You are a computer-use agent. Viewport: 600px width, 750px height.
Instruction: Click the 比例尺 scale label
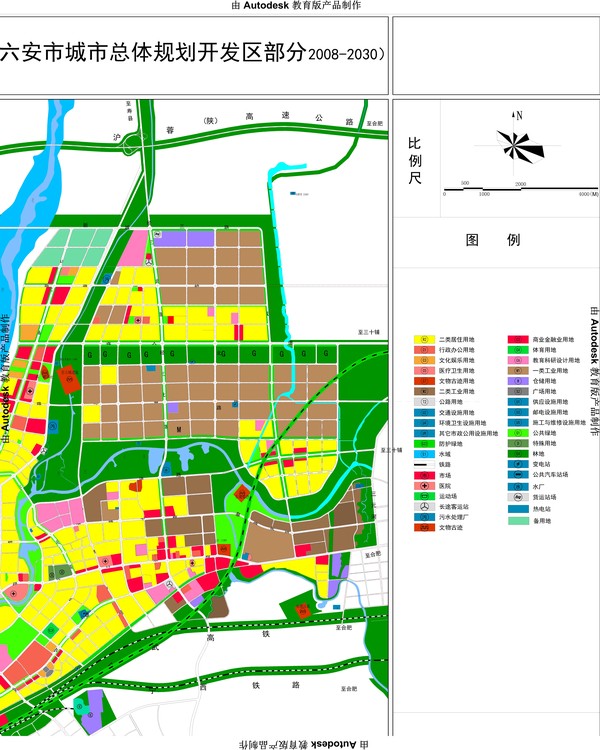click(x=415, y=161)
